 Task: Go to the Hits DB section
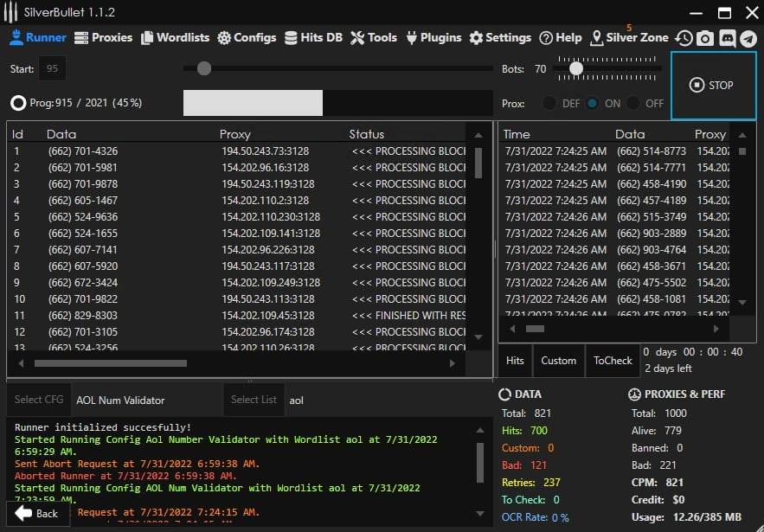[314, 38]
